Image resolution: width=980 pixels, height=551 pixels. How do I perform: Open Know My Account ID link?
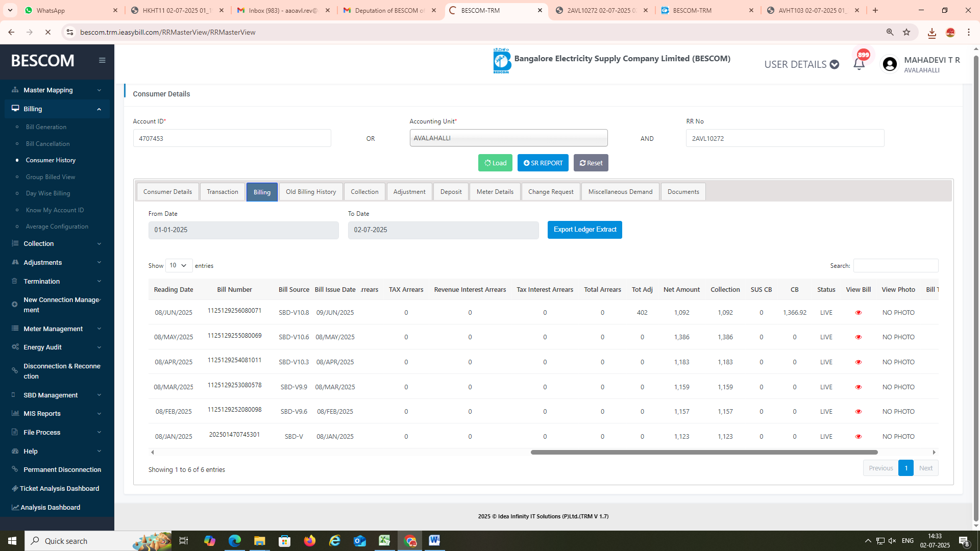pyautogui.click(x=55, y=210)
